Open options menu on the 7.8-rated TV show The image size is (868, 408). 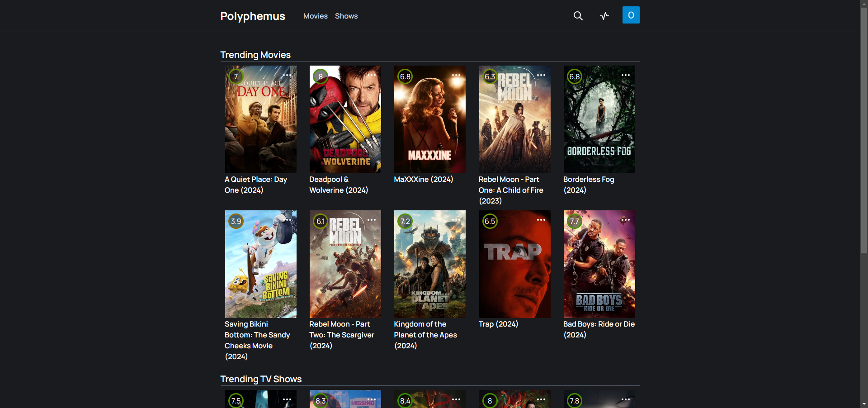coord(626,399)
